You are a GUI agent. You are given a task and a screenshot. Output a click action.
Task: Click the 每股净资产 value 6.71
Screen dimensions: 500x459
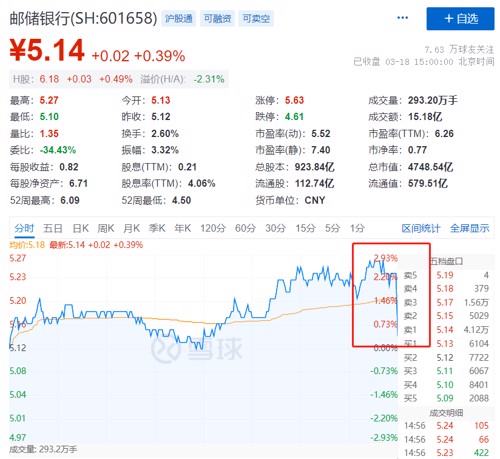(x=78, y=184)
